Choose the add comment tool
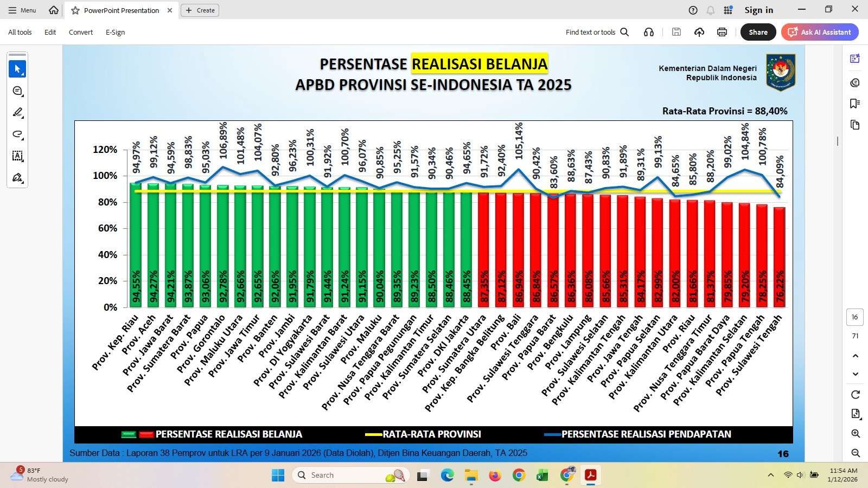 tap(17, 91)
